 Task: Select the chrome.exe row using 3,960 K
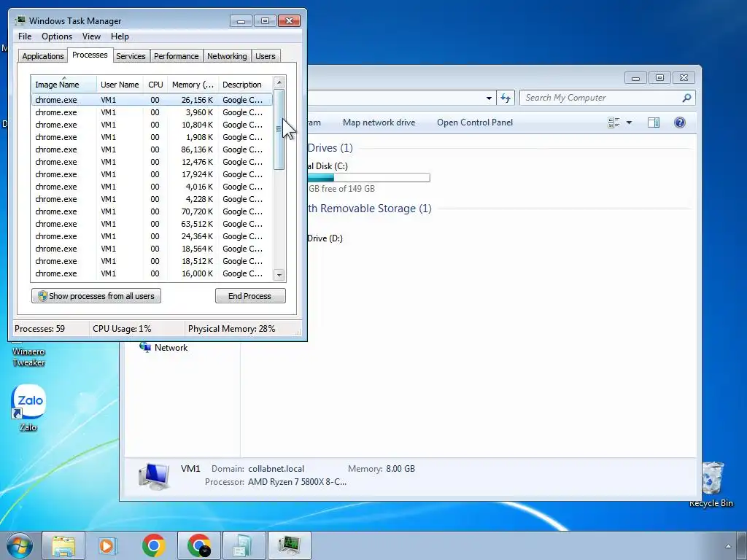tap(152, 112)
